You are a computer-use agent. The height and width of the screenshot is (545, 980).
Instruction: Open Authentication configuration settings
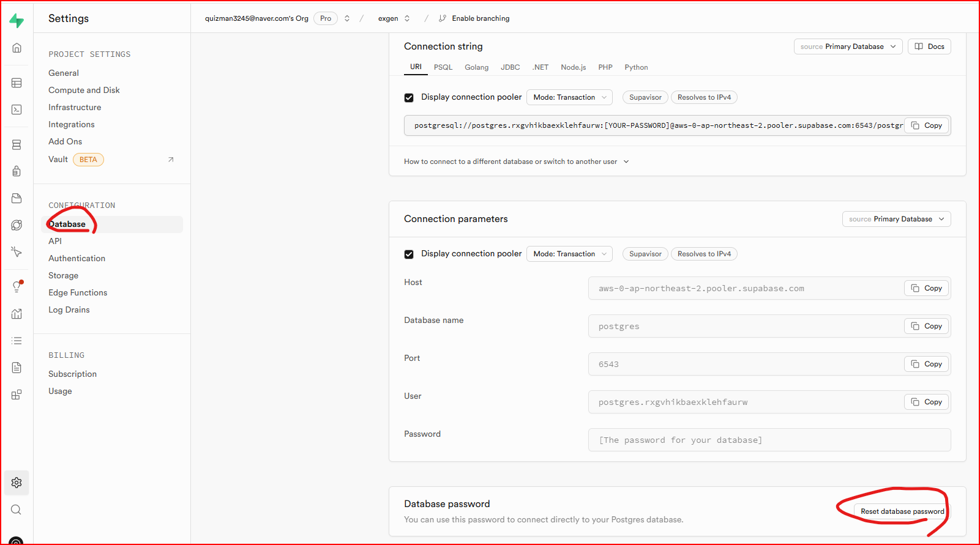tap(77, 258)
